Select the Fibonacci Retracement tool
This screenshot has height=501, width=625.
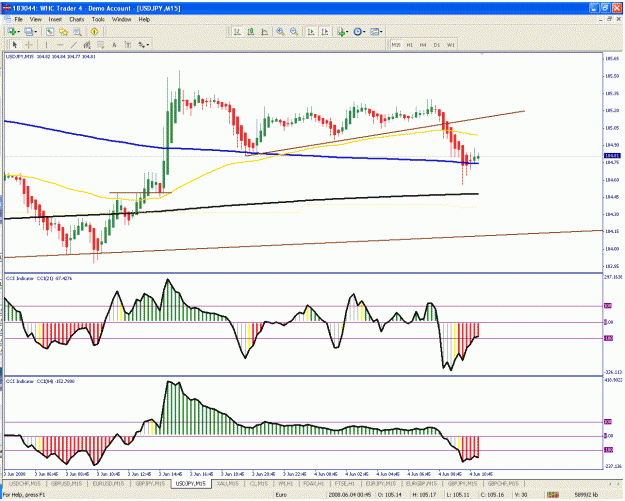pyautogui.click(x=101, y=45)
